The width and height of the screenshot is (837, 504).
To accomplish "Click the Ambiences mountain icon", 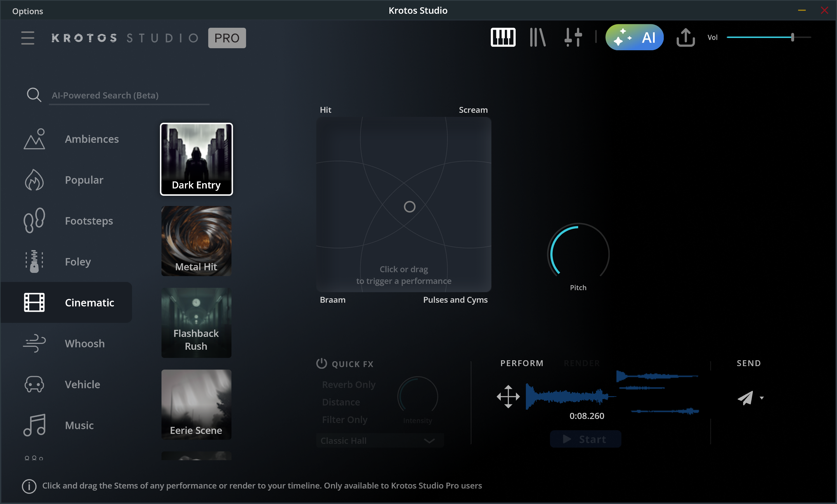I will click(34, 139).
